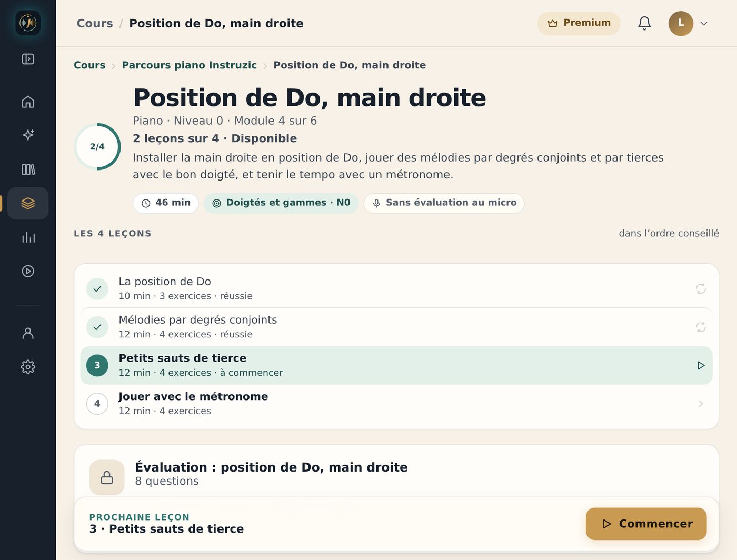Screen dimensions: 737x560
Task: Click the 2/4 circular progress ring
Action: click(x=97, y=146)
